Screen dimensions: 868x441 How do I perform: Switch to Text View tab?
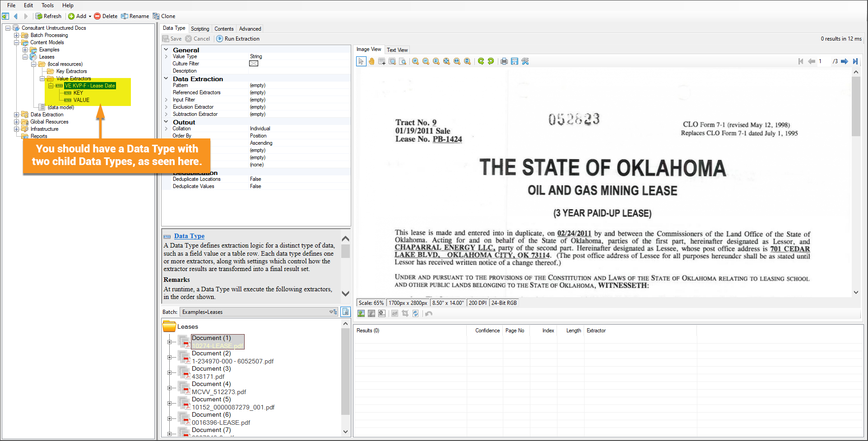(x=397, y=50)
